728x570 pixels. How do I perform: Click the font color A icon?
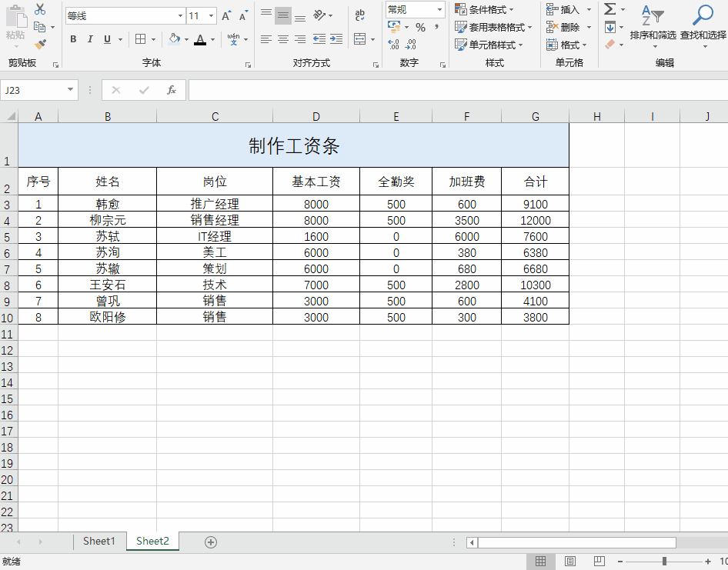(x=200, y=38)
